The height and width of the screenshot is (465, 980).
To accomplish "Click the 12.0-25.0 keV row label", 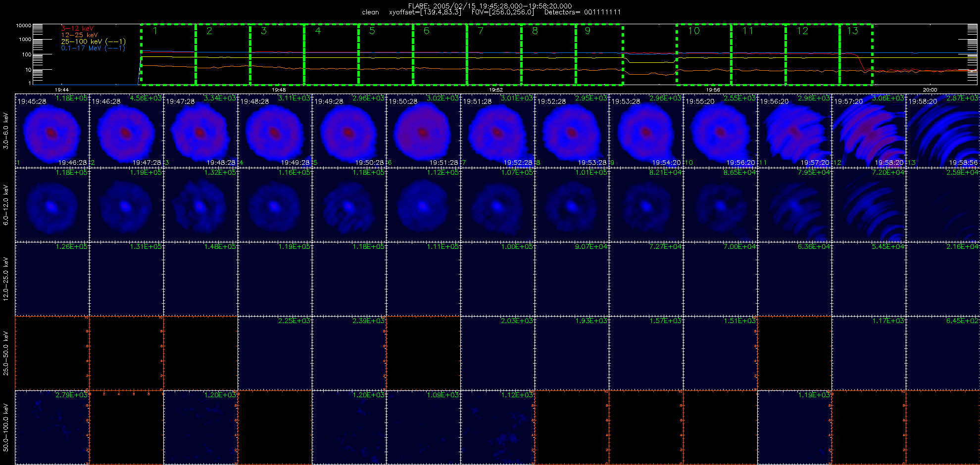I will [x=6, y=279].
